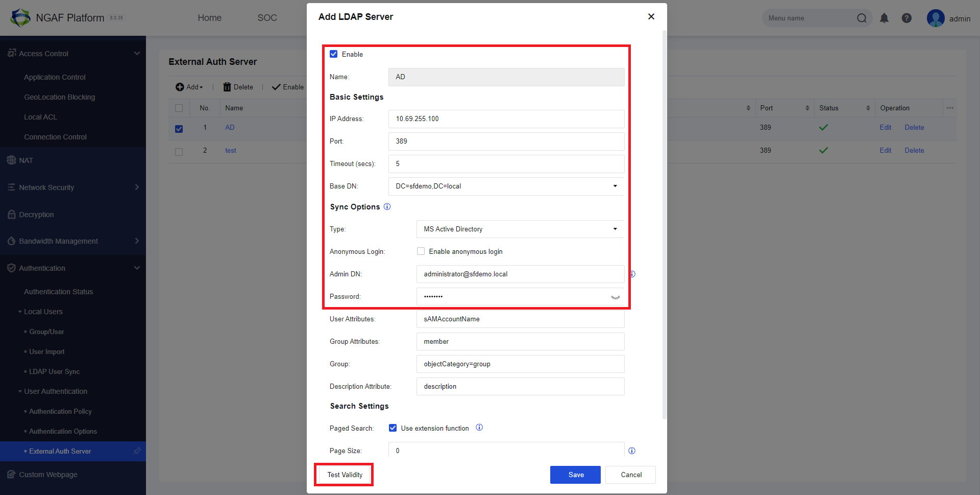This screenshot has width=980, height=495.
Task: Uncheck the AD row checkbox
Action: 179,129
